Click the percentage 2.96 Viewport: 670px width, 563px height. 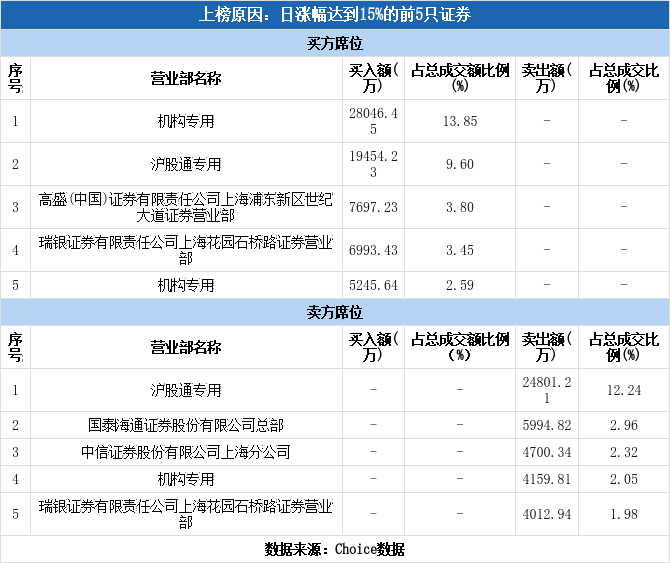click(624, 425)
